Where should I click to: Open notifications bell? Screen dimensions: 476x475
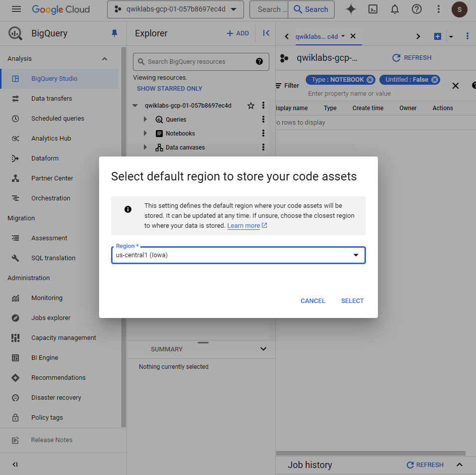coord(395,9)
